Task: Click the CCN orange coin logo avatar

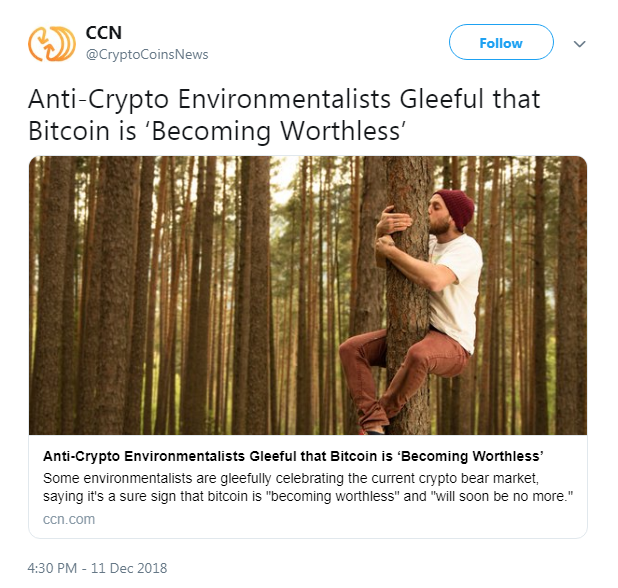Action: click(x=52, y=44)
